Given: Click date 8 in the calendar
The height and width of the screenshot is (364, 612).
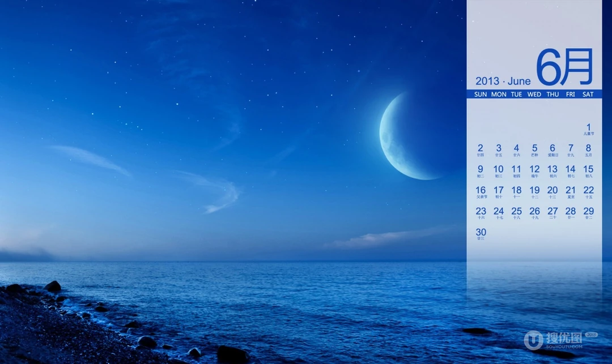Looking at the screenshot, I should coord(589,148).
